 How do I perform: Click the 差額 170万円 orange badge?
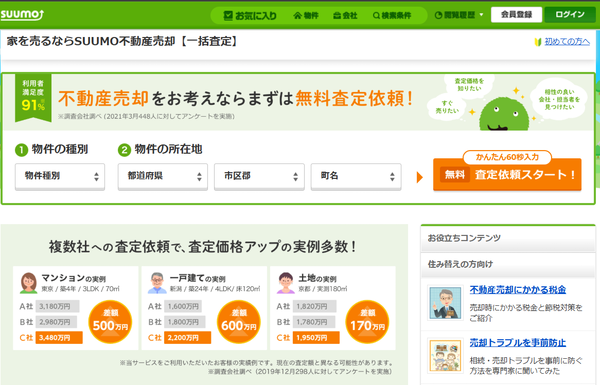click(367, 321)
